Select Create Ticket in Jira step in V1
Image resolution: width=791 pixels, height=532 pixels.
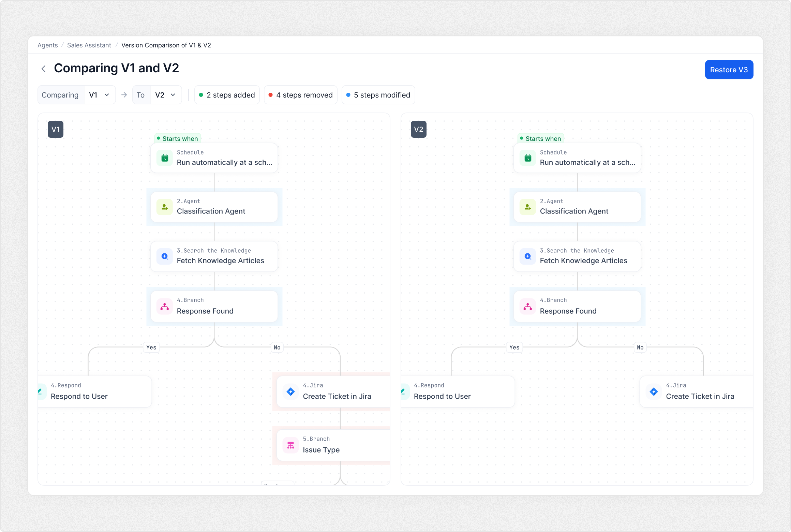333,391
